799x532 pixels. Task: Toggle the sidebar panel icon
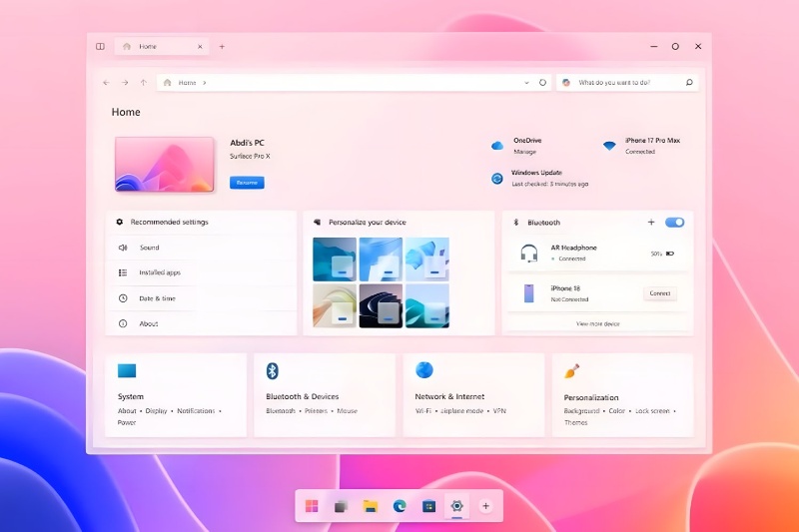pos(100,46)
